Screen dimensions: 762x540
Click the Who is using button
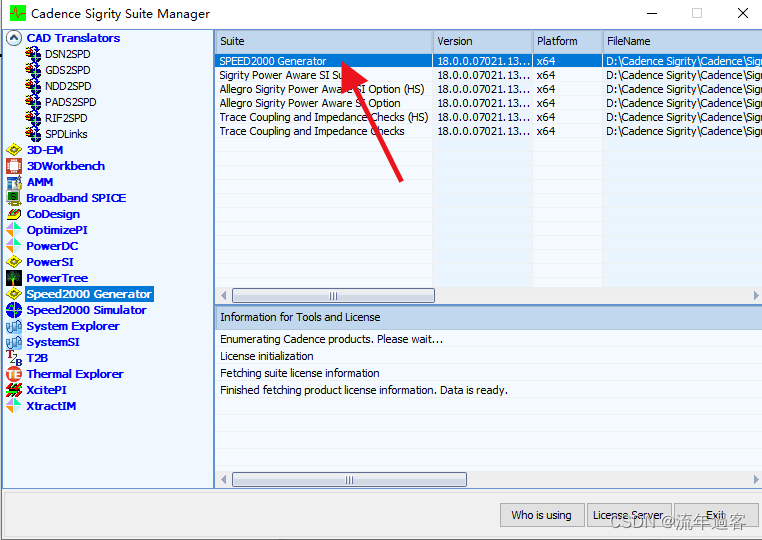(541, 515)
